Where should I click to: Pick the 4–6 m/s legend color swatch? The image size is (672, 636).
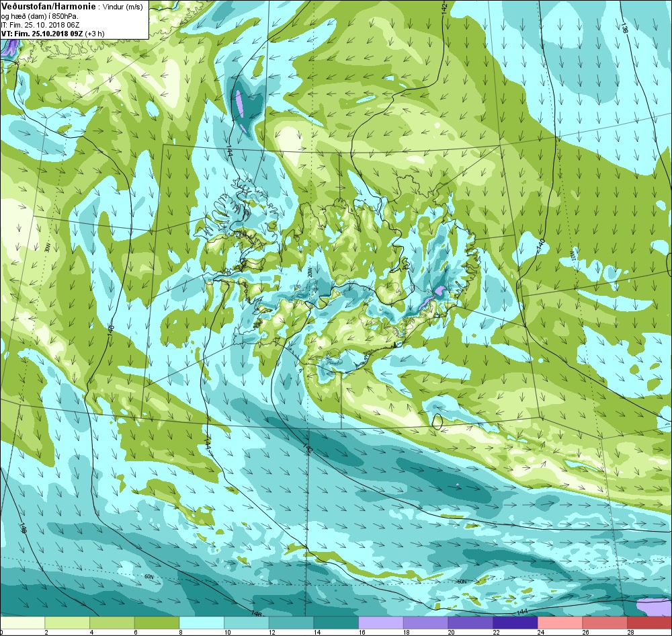click(x=112, y=623)
